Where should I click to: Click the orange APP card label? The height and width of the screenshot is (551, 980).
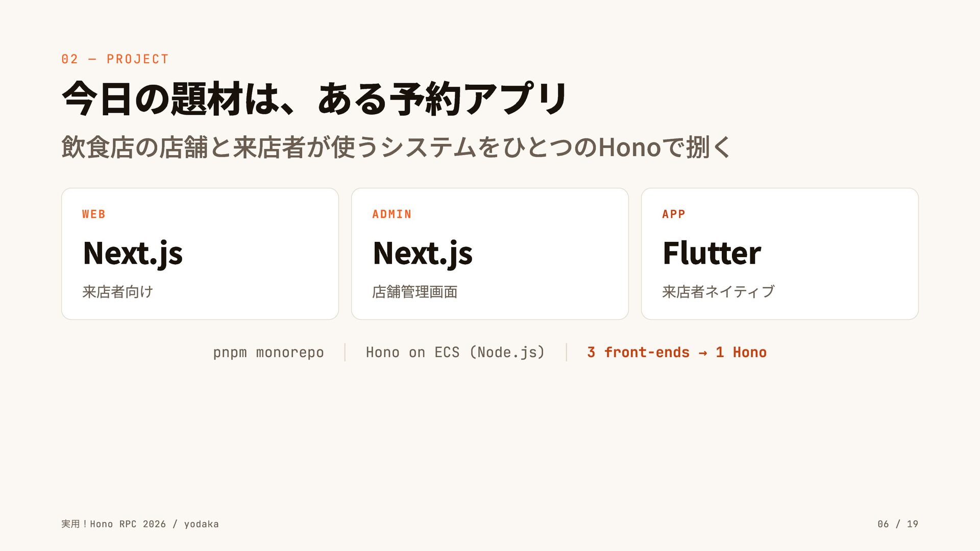(673, 214)
